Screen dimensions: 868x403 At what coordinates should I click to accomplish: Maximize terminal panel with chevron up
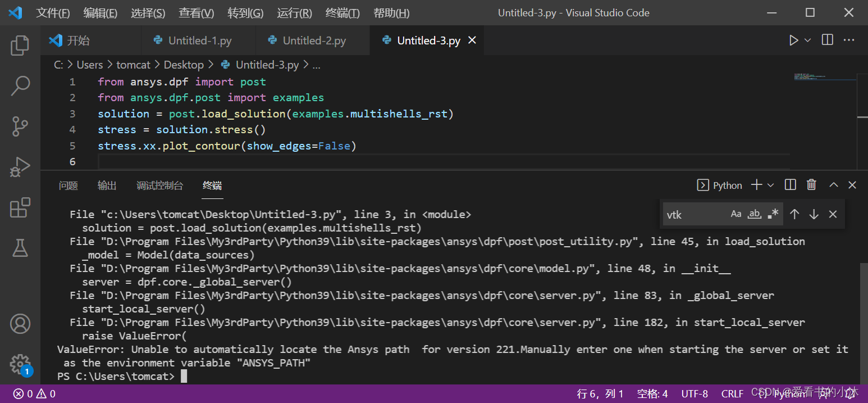[834, 185]
